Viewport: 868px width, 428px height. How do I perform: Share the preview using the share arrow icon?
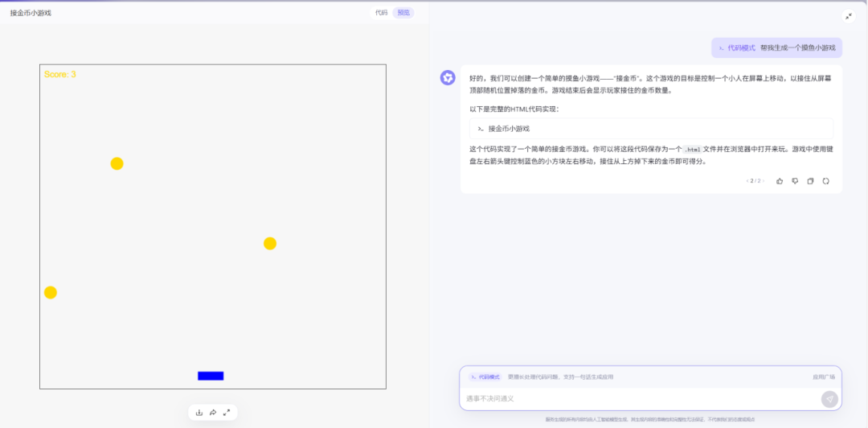tap(212, 413)
